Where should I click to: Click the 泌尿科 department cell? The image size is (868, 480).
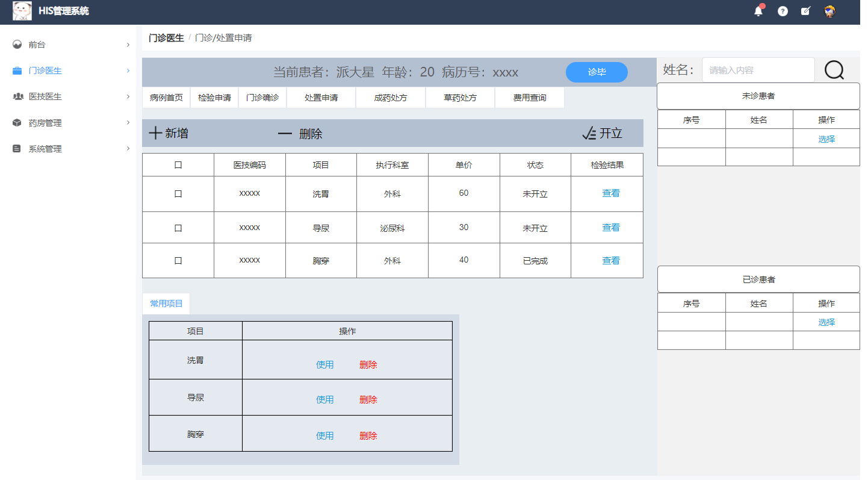(x=392, y=229)
